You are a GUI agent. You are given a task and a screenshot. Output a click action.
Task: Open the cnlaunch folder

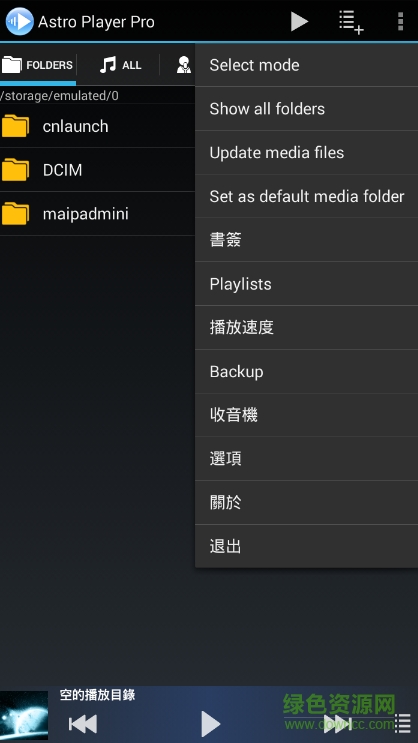[x=97, y=126]
